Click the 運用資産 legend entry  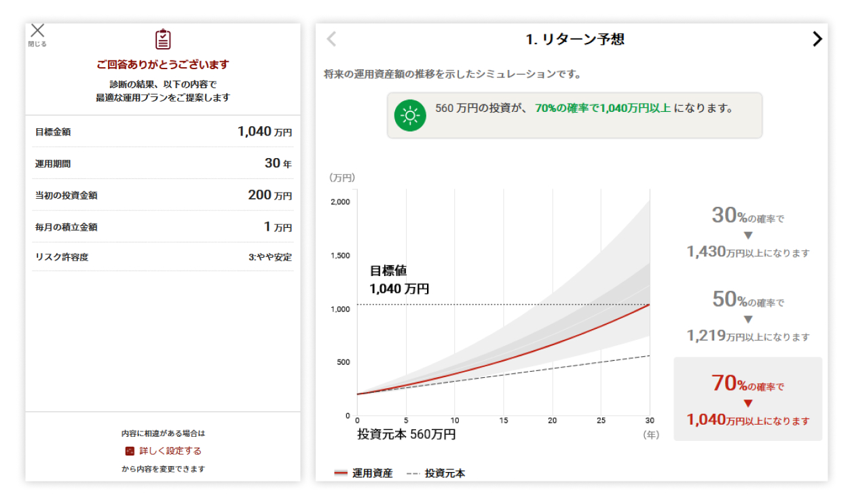point(363,473)
